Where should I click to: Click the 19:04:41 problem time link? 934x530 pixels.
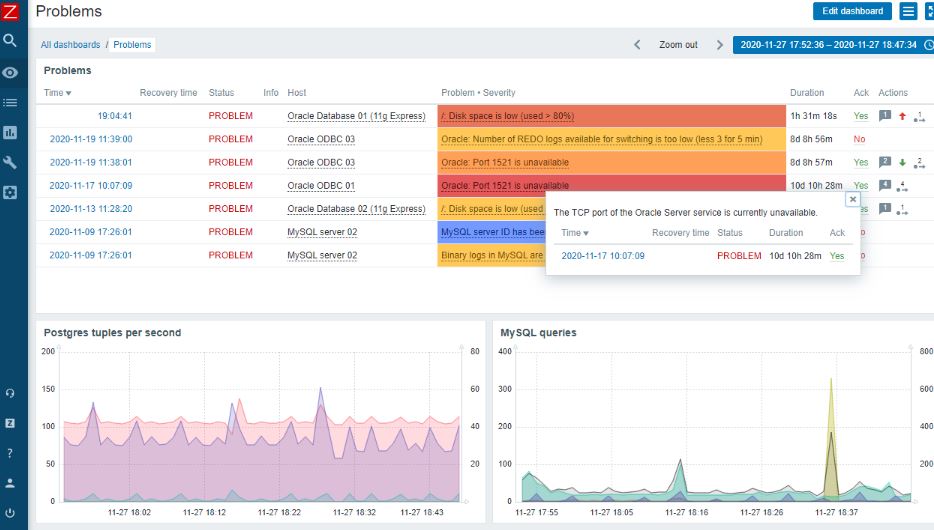[x=115, y=116]
